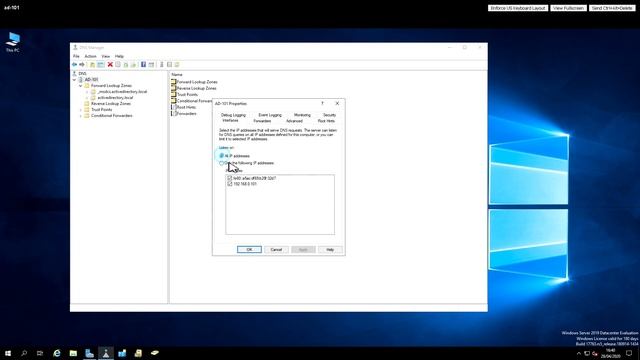Expand Conditional Forwarders in the tree

[x=80, y=116]
